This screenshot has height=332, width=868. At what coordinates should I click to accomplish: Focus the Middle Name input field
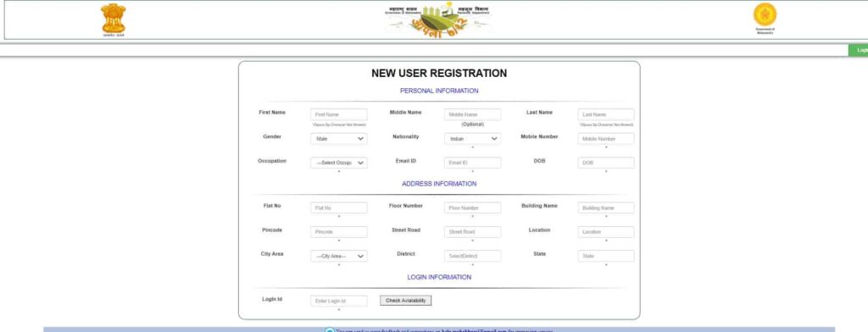(x=472, y=114)
